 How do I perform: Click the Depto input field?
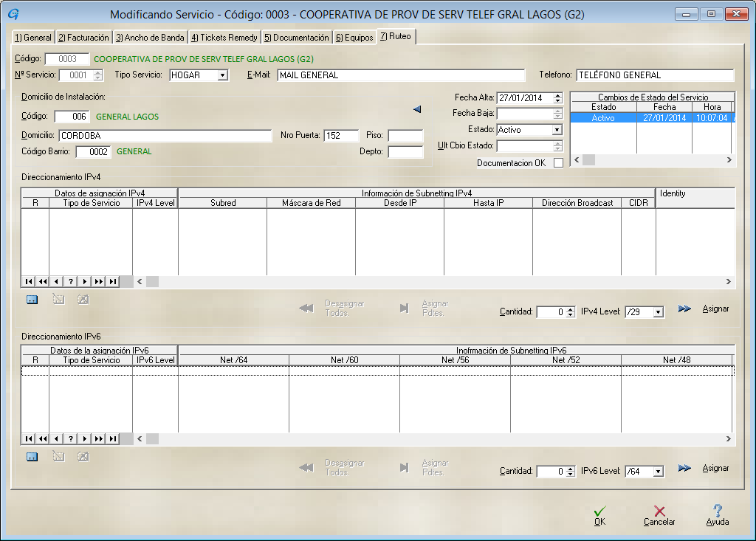pos(405,152)
